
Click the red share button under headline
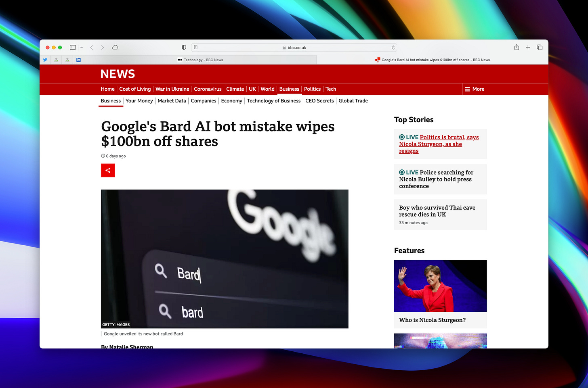[108, 170]
